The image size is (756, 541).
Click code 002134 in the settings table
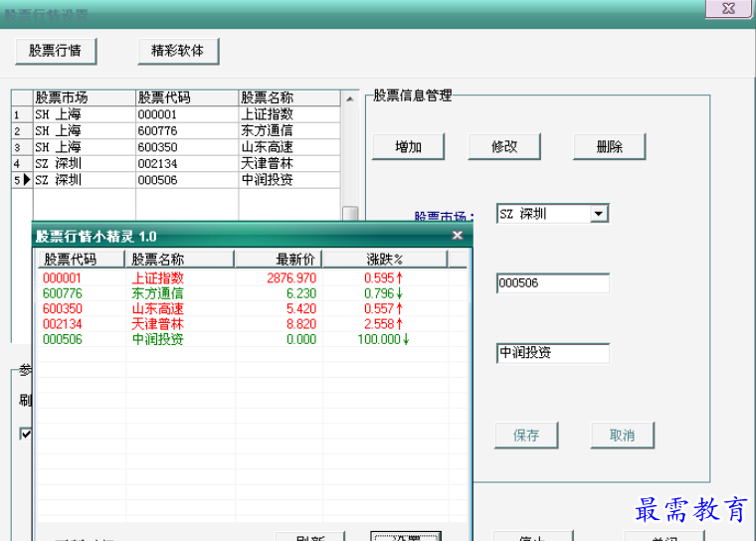click(187, 164)
